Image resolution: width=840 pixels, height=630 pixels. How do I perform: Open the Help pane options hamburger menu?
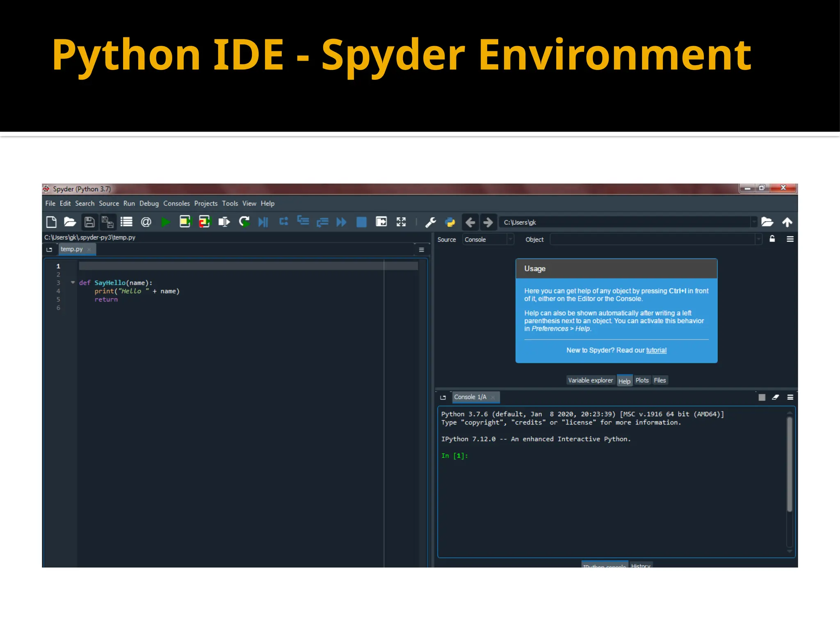point(790,239)
